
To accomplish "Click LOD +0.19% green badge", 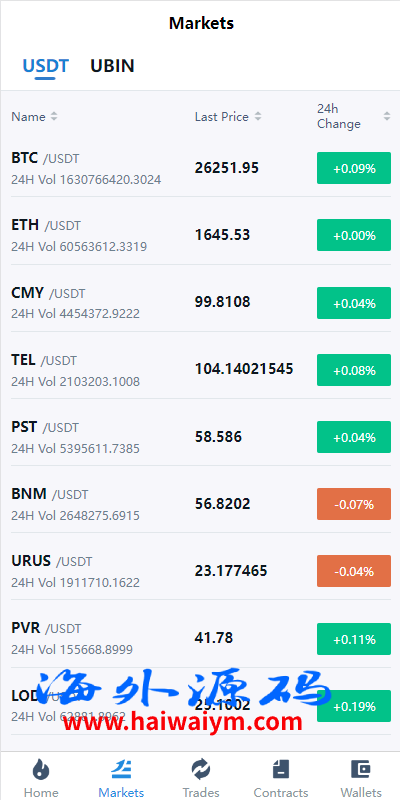I will coord(354,706).
